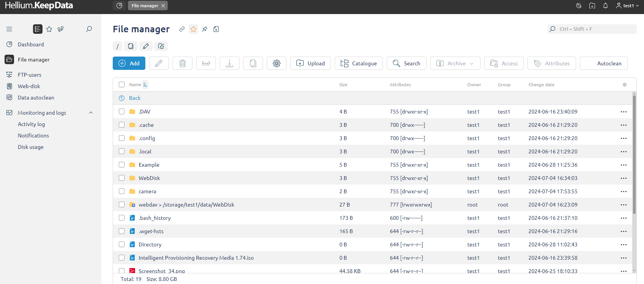The height and width of the screenshot is (284, 644).
Task: Toggle the select-all checkbox in header
Action: pos(121,85)
